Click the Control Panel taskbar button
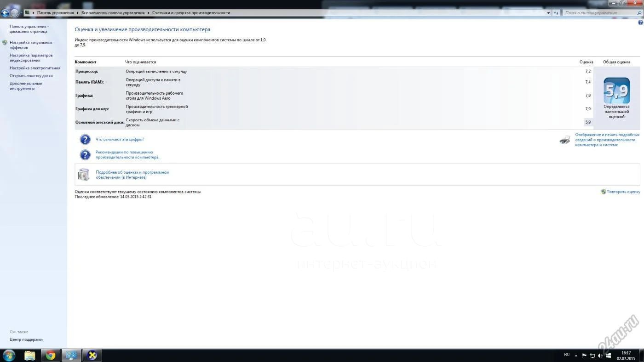 tap(71, 356)
